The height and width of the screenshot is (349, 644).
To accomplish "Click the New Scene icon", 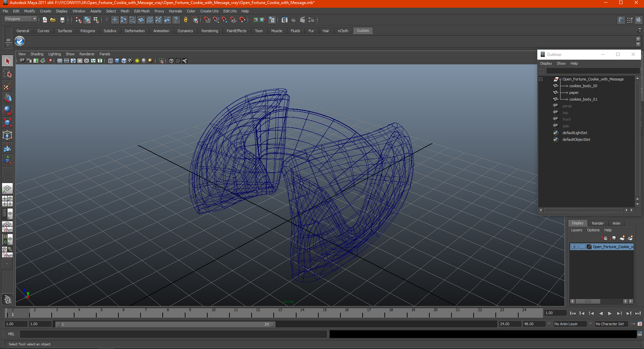I will point(45,20).
